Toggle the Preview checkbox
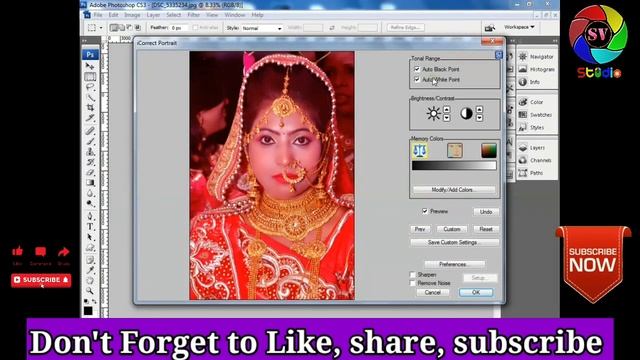This screenshot has width=640, height=360. click(x=425, y=211)
